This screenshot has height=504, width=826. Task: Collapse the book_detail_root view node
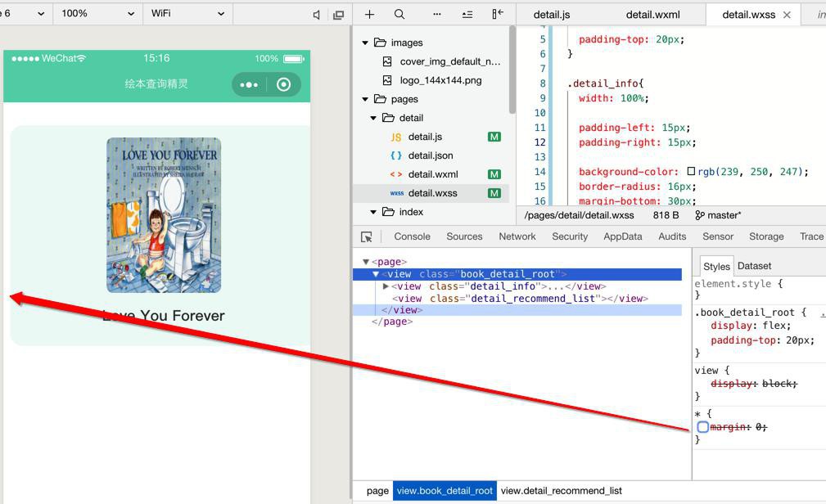[376, 274]
